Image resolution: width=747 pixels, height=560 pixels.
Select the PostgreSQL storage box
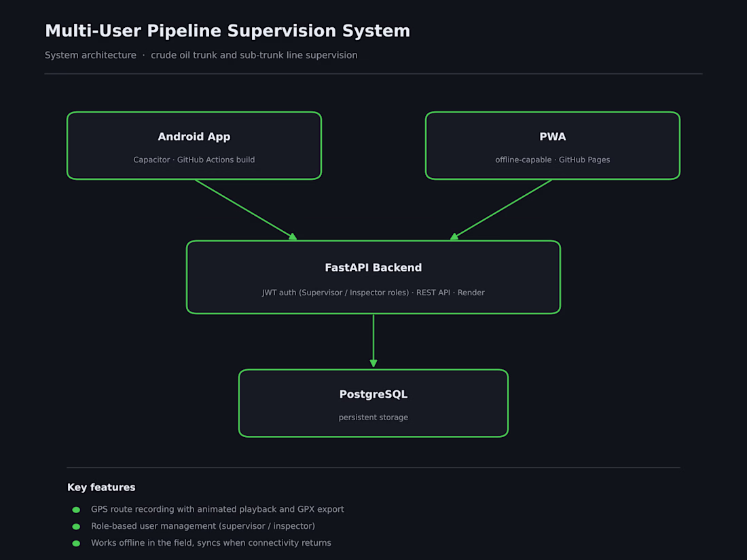(x=373, y=403)
